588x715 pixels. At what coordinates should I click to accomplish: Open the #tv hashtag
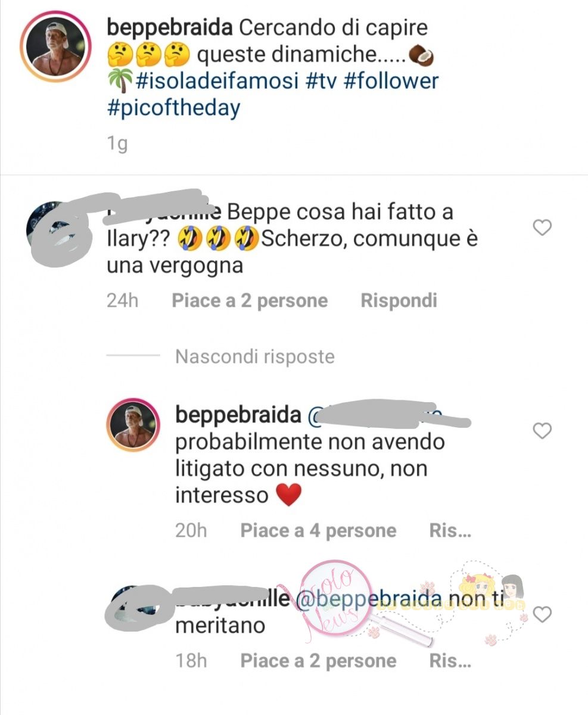pos(321,80)
